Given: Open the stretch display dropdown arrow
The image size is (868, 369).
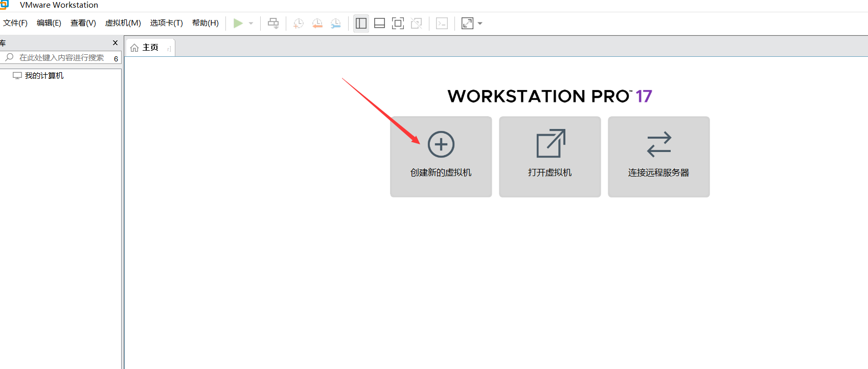Looking at the screenshot, I should (480, 24).
